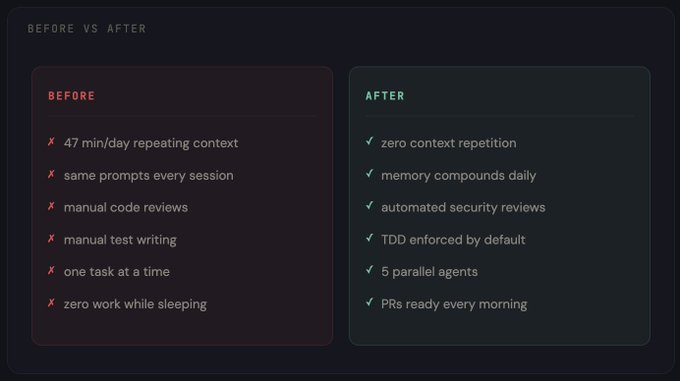
Task: Click the red X beside 'manual code reviews'
Action: click(51, 206)
